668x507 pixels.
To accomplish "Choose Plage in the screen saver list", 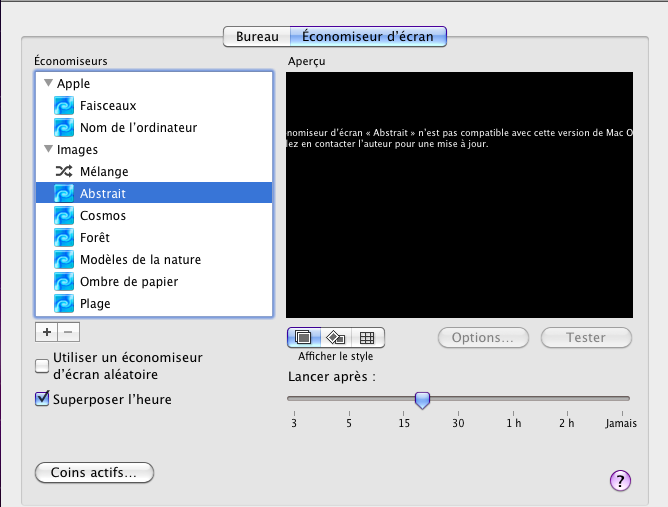I will [x=95, y=304].
